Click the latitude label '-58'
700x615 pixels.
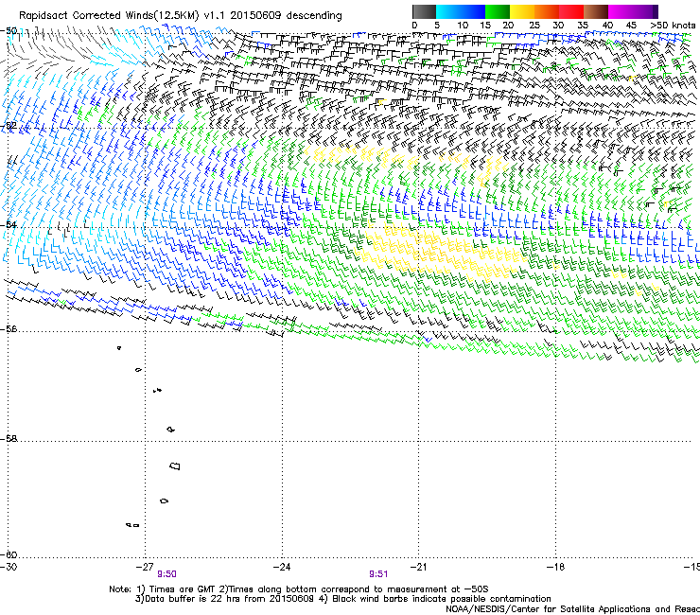pyautogui.click(x=9, y=439)
